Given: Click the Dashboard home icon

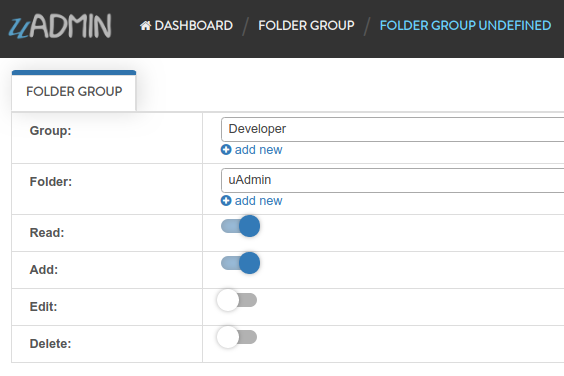Looking at the screenshot, I should (145, 26).
